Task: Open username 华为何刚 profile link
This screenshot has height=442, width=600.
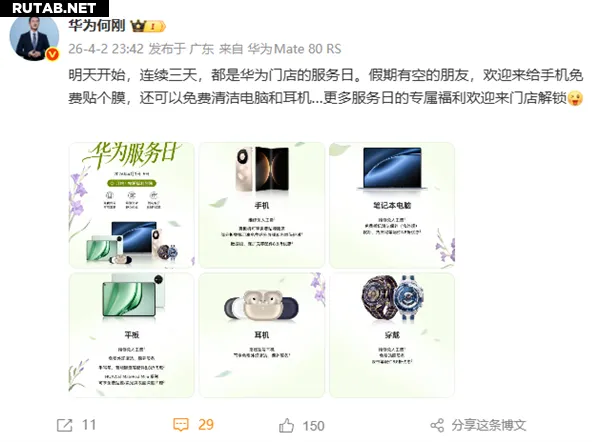Action: 97,26
